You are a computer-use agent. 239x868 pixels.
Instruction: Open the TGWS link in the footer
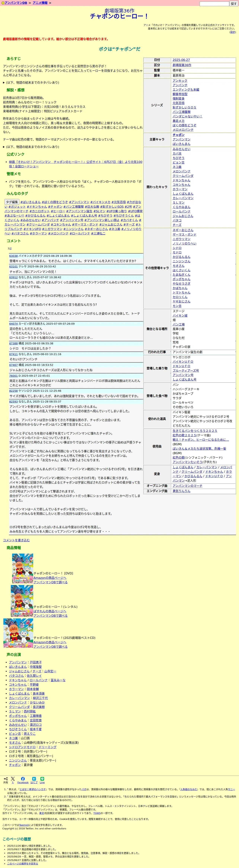point(97,813)
